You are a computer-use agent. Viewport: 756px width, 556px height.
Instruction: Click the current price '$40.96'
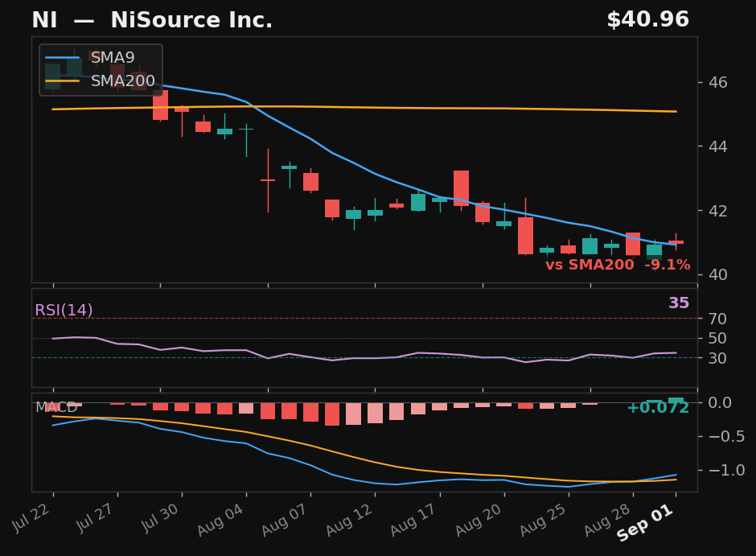[x=647, y=20]
